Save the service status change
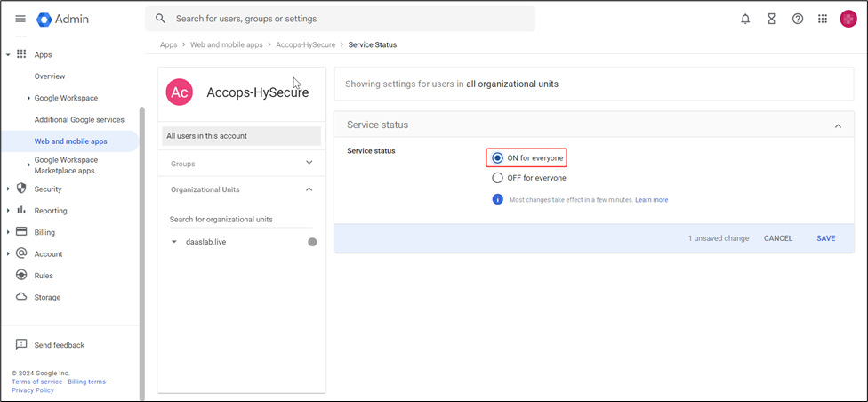Screen dimensions: 868x402 (x=825, y=238)
